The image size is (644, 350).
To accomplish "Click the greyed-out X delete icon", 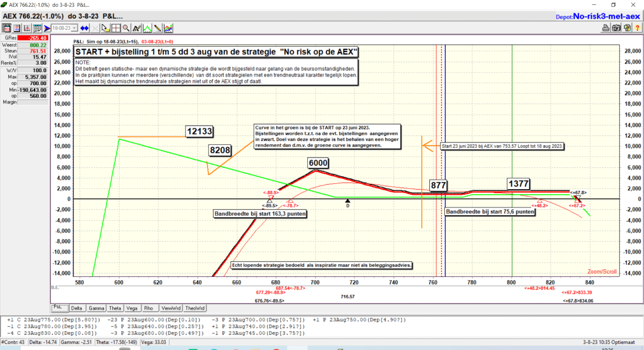I will (x=95, y=29).
